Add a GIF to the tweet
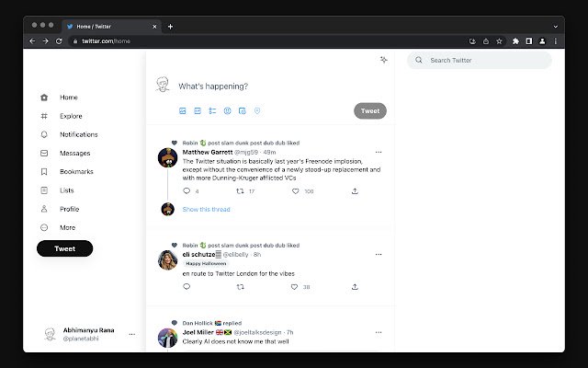 [198, 110]
